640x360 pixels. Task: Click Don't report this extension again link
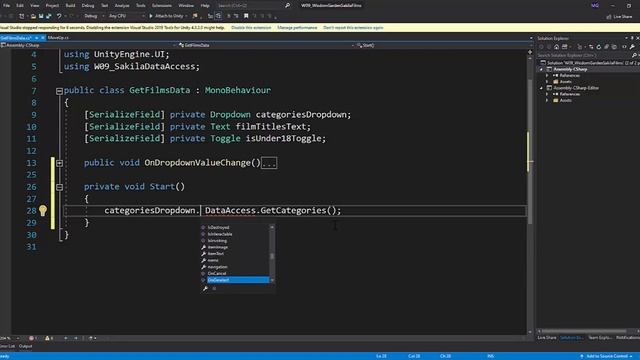(x=353, y=28)
